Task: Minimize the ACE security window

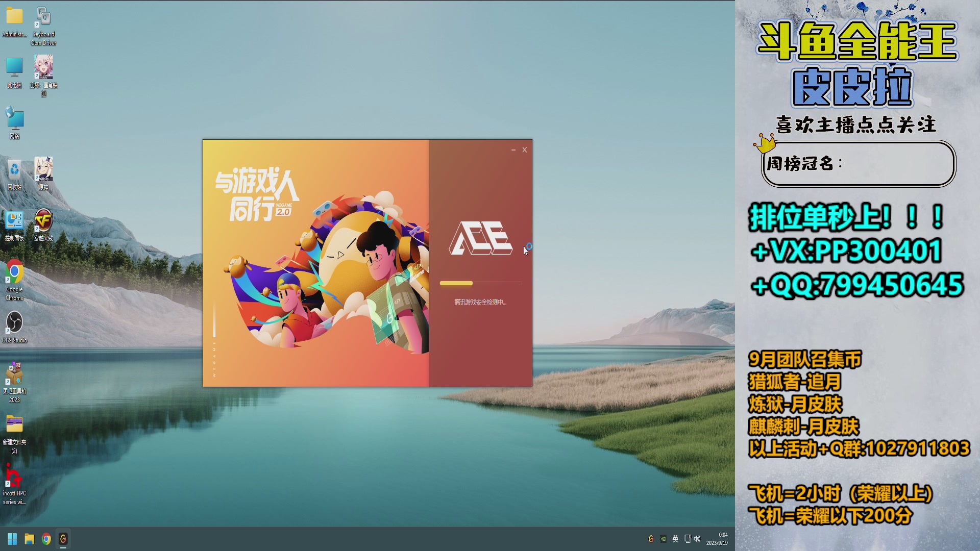Action: point(512,149)
